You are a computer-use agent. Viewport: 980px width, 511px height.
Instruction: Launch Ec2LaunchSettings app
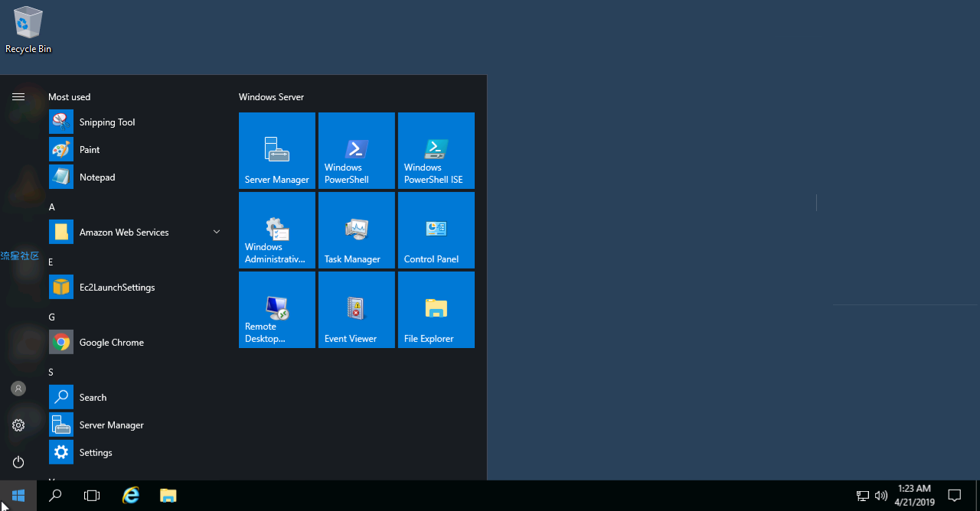(135, 288)
